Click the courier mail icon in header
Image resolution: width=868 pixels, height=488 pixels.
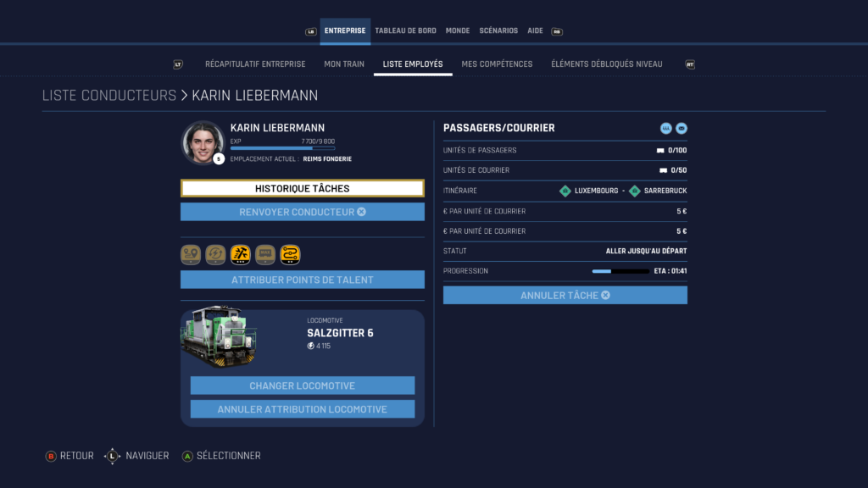pyautogui.click(x=681, y=129)
